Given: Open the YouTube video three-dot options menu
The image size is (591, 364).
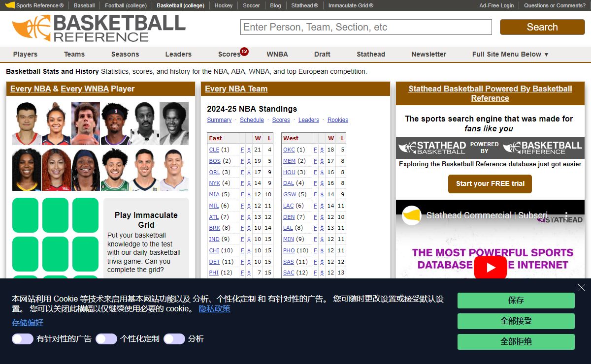Looking at the screenshot, I should pos(566,215).
